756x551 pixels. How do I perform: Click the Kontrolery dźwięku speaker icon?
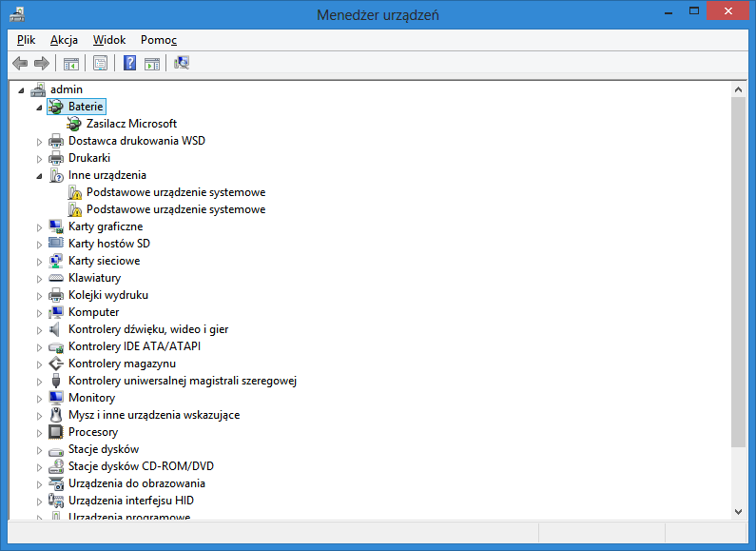[x=55, y=329]
